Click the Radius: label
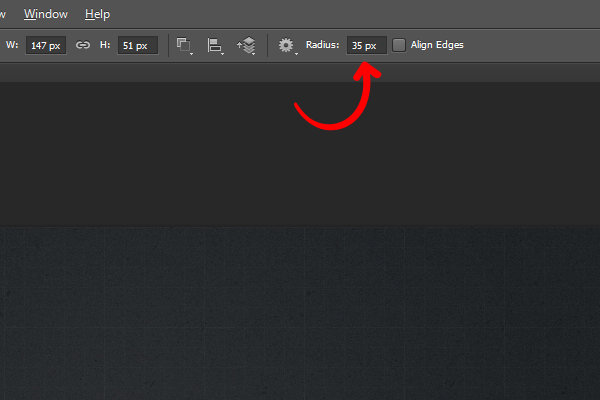This screenshot has height=400, width=600. [323, 45]
